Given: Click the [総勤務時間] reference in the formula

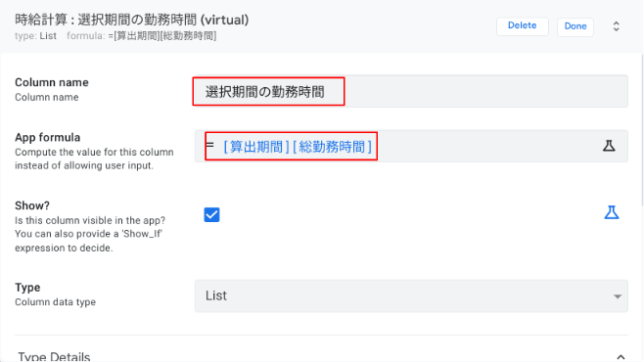Looking at the screenshot, I should click(332, 147).
